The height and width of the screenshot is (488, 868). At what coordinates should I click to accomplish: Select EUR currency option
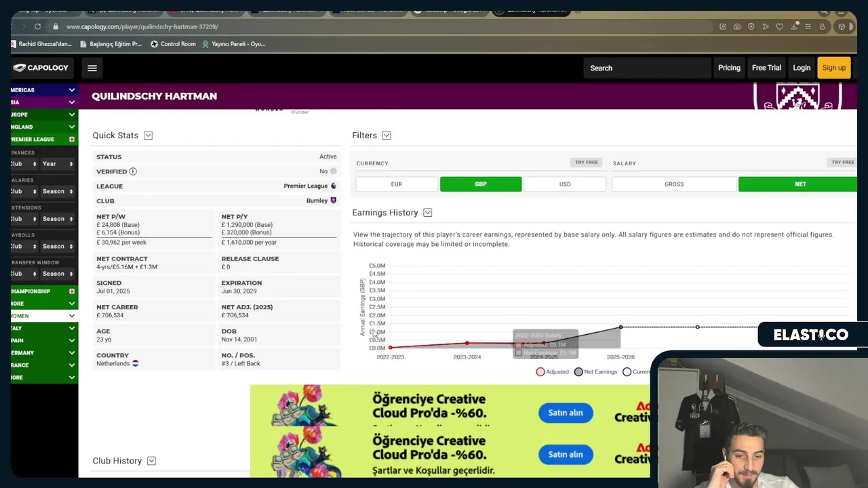397,184
